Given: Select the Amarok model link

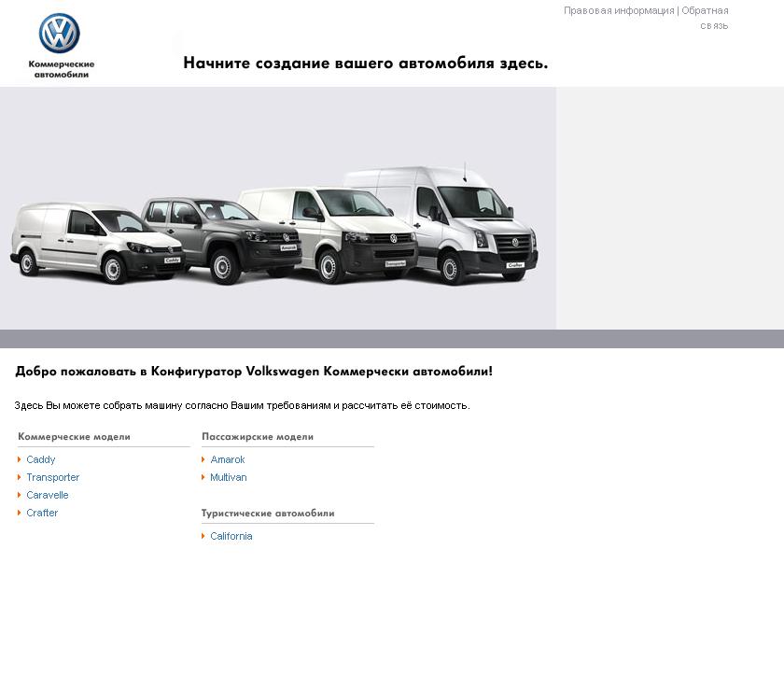Looking at the screenshot, I should [228, 459].
